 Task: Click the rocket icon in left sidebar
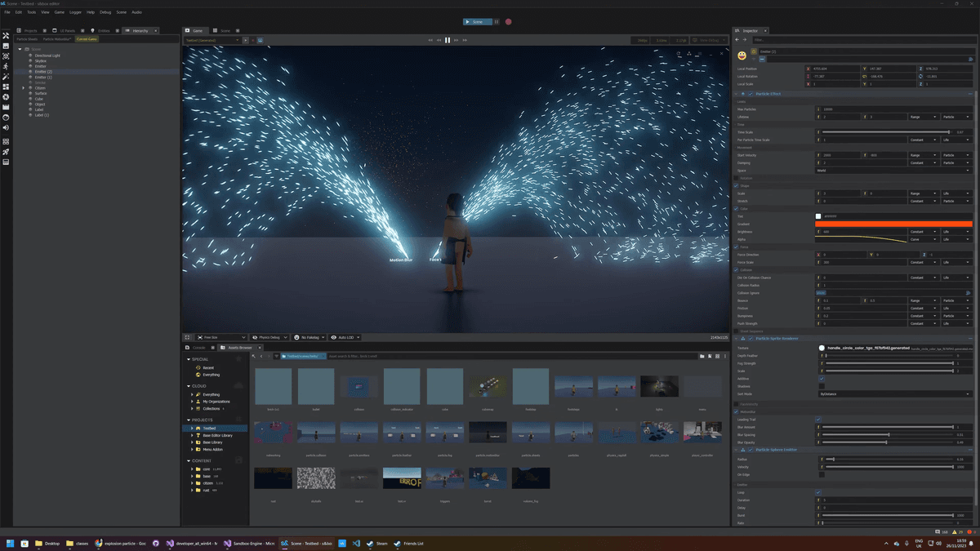click(6, 152)
